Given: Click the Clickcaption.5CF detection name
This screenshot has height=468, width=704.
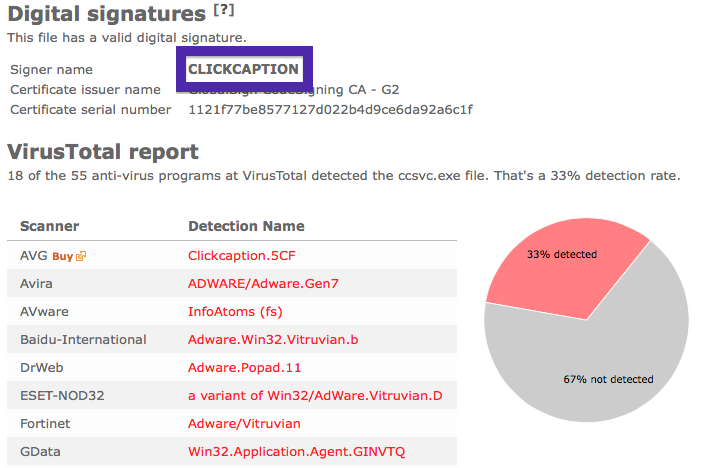Looking at the screenshot, I should [x=242, y=256].
